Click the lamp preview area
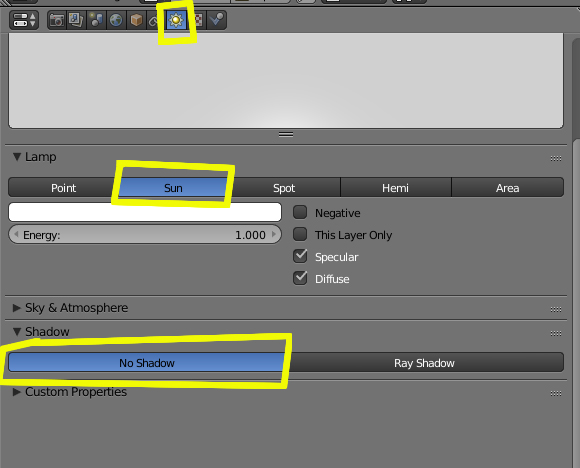Image resolution: width=580 pixels, height=468 pixels. (286, 81)
